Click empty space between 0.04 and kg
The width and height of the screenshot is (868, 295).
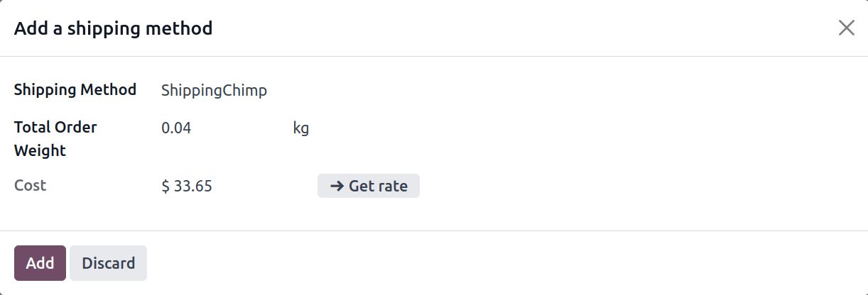coord(242,129)
